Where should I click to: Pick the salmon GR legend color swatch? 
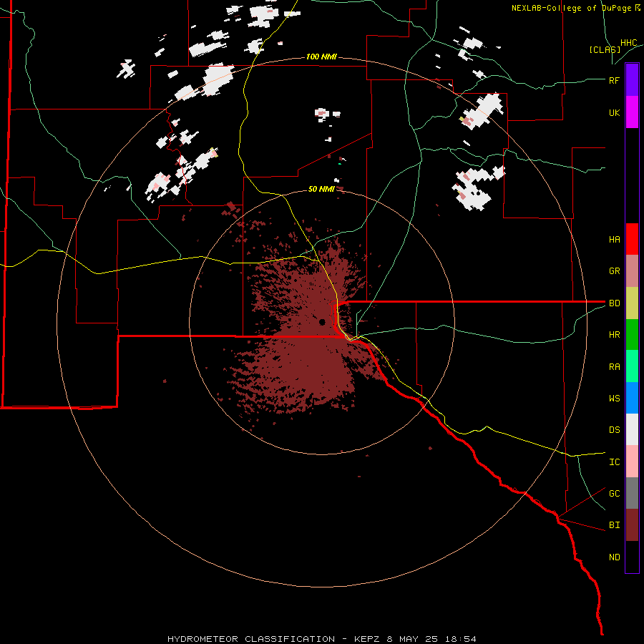tap(632, 271)
